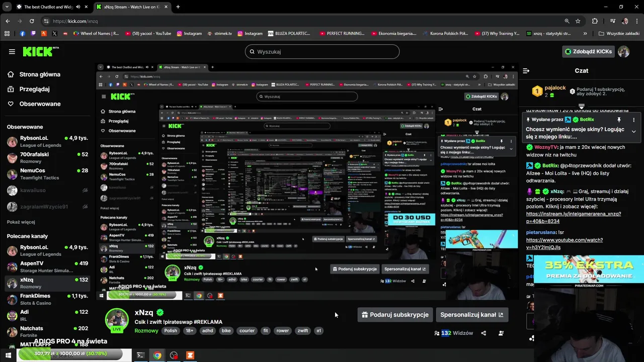Screen dimensions: 644x362
Task: Open offline channel zagralamWzycie91
Action: pos(47,207)
